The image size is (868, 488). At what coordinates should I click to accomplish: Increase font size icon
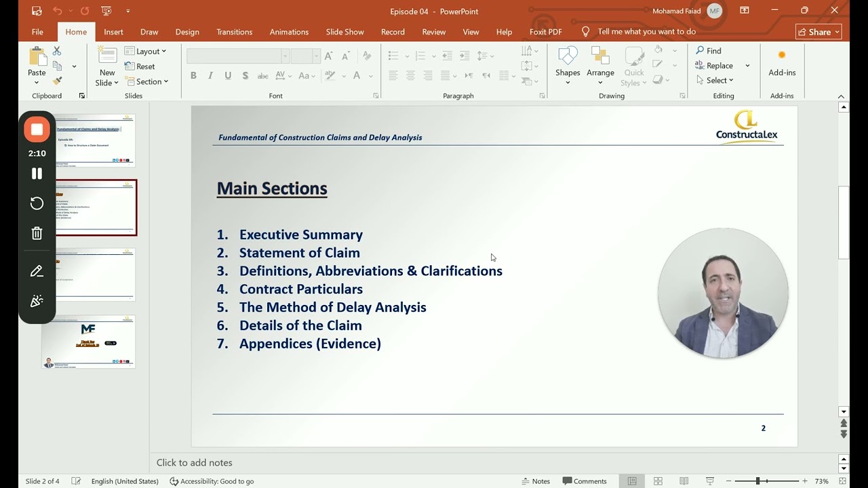click(x=329, y=56)
